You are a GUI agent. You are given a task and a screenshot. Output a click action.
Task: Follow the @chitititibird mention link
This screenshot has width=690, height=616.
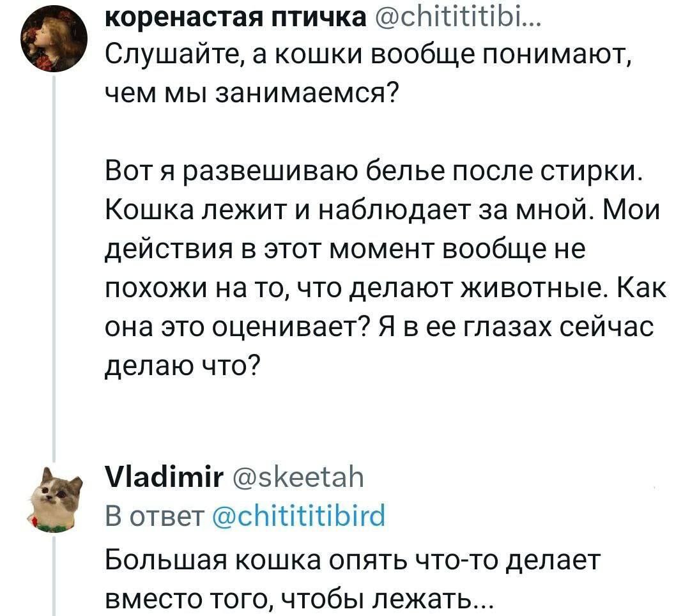[298, 515]
